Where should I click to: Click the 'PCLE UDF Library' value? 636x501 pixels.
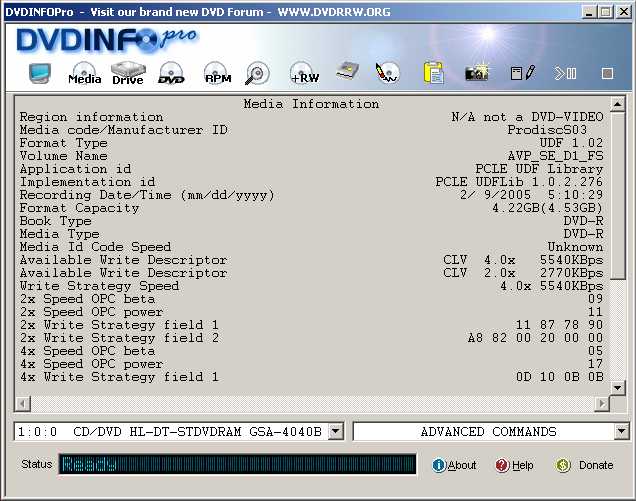click(539, 169)
